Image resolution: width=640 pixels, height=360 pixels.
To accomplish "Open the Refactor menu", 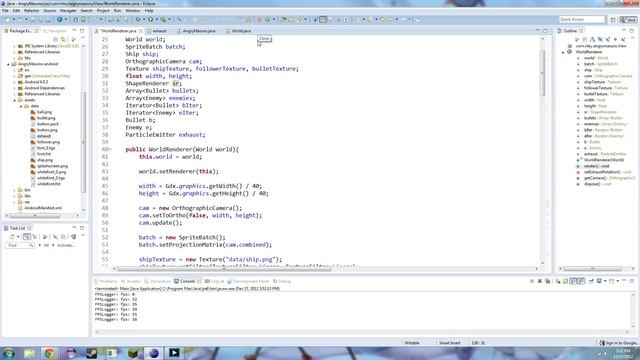I will [31, 11].
